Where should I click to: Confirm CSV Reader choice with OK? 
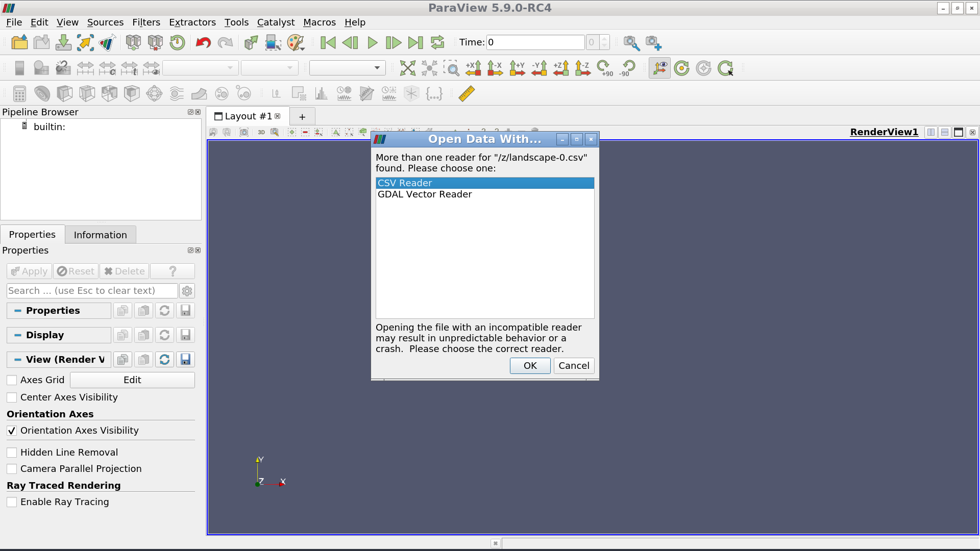tap(530, 366)
